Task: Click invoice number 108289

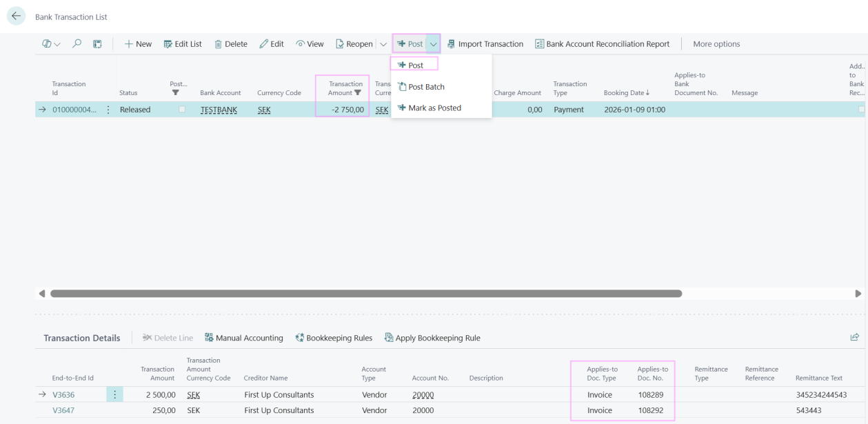Action: [651, 395]
